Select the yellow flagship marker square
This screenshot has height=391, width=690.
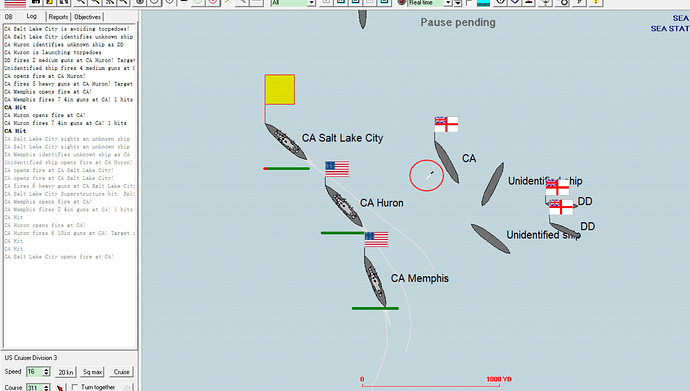[280, 90]
